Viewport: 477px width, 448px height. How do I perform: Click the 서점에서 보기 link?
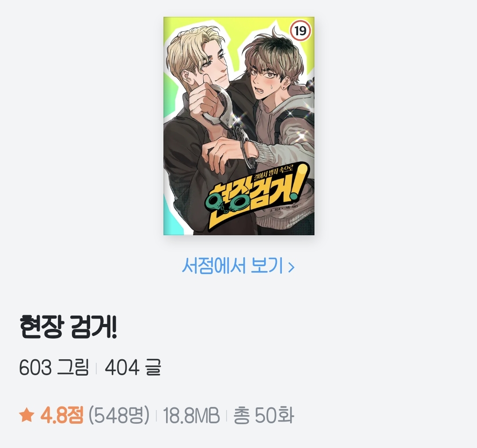[x=238, y=266]
